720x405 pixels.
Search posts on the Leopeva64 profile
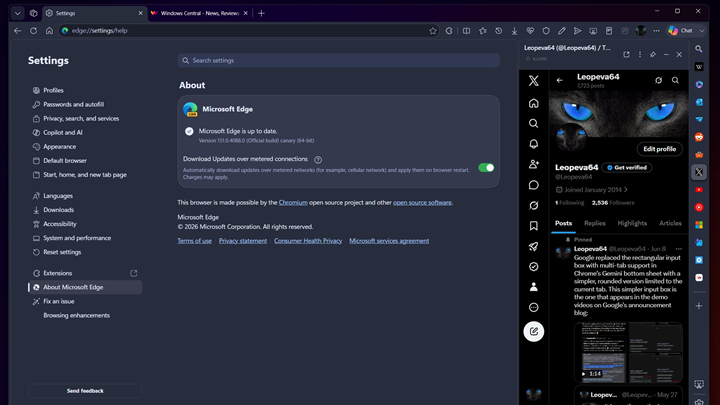(x=675, y=80)
